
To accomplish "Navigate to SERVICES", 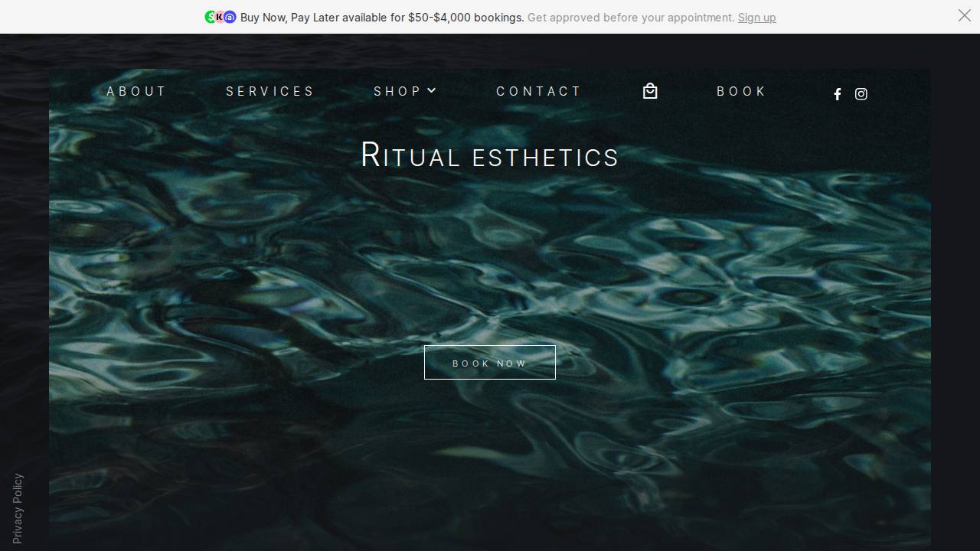I will (x=270, y=91).
